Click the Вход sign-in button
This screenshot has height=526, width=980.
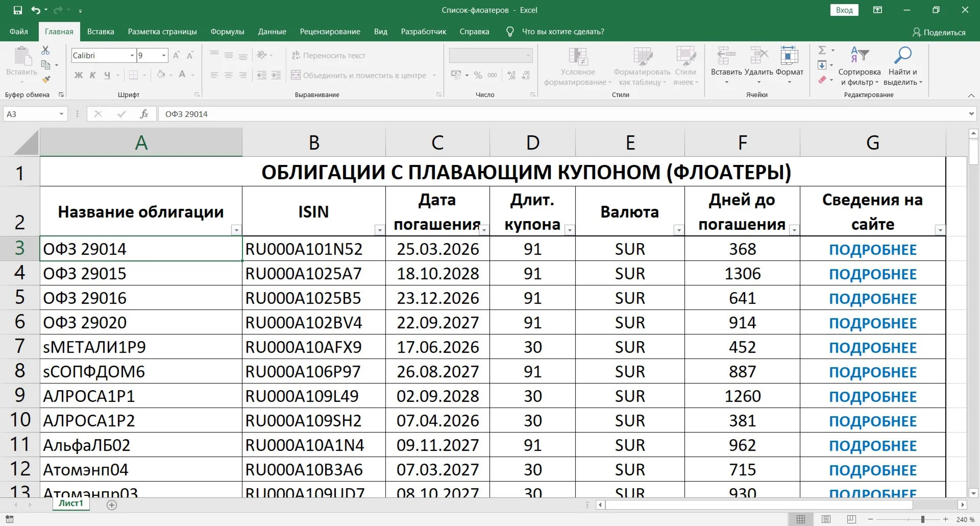845,10
